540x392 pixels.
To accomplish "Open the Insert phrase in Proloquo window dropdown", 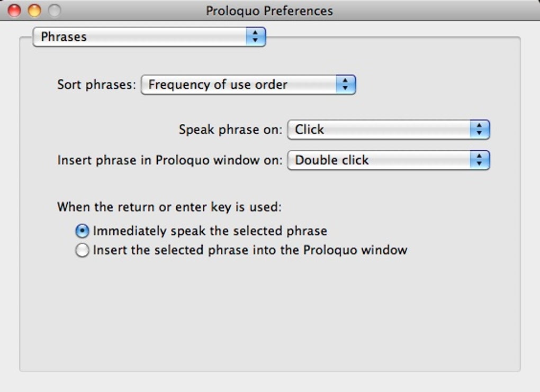I will [380, 160].
